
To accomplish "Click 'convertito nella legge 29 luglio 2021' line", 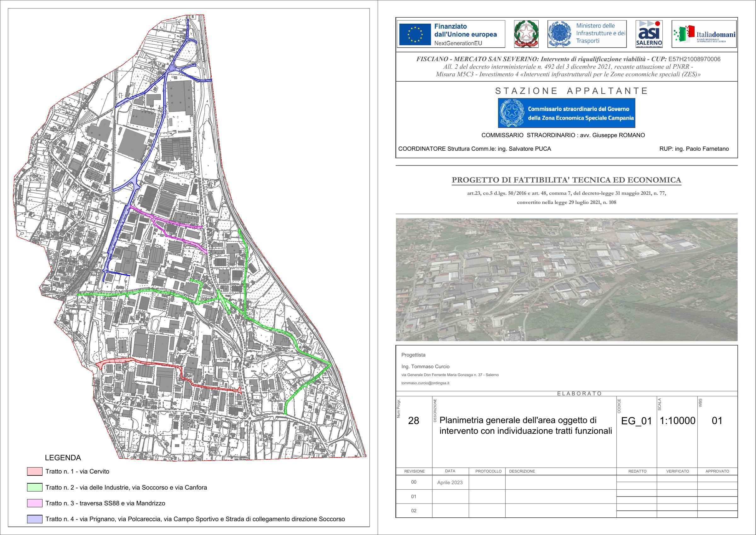I will tap(566, 202).
